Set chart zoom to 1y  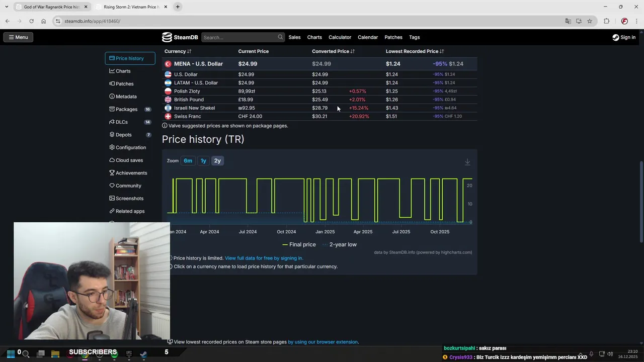pyautogui.click(x=203, y=161)
